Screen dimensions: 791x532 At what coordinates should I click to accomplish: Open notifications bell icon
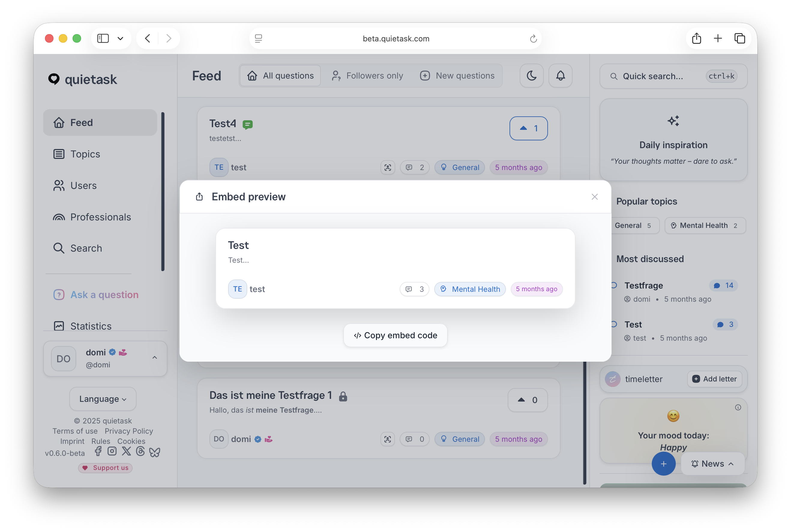point(560,76)
